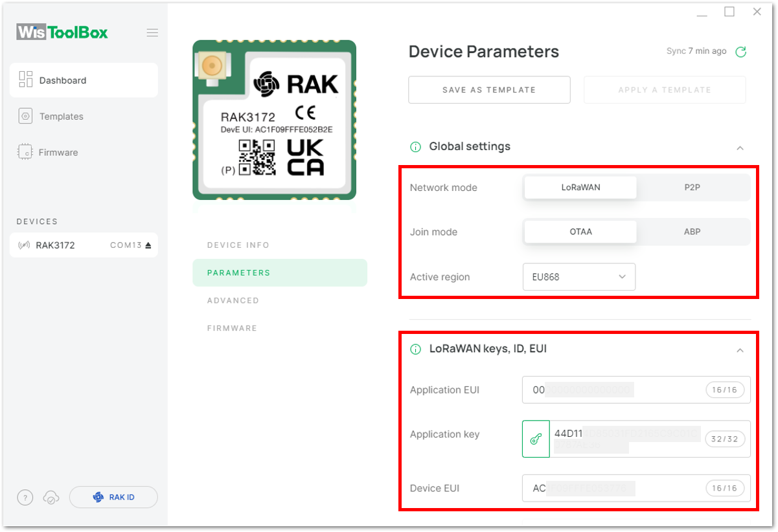Click Global settings info icon

point(415,147)
